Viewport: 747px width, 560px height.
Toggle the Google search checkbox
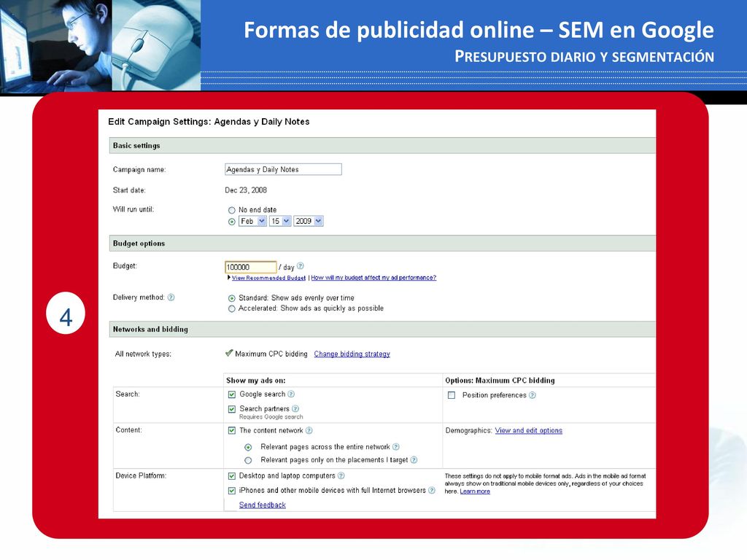click(232, 394)
